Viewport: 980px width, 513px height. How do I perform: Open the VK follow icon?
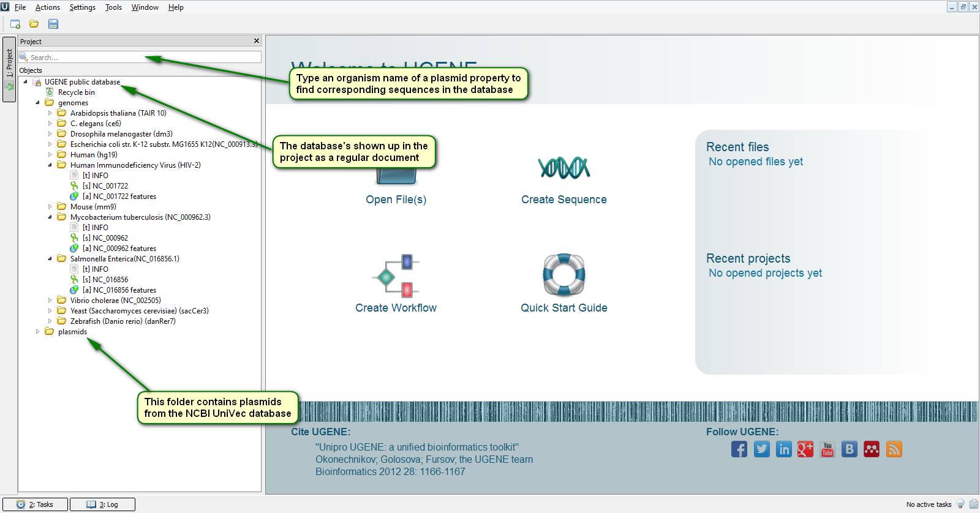pyautogui.click(x=850, y=449)
